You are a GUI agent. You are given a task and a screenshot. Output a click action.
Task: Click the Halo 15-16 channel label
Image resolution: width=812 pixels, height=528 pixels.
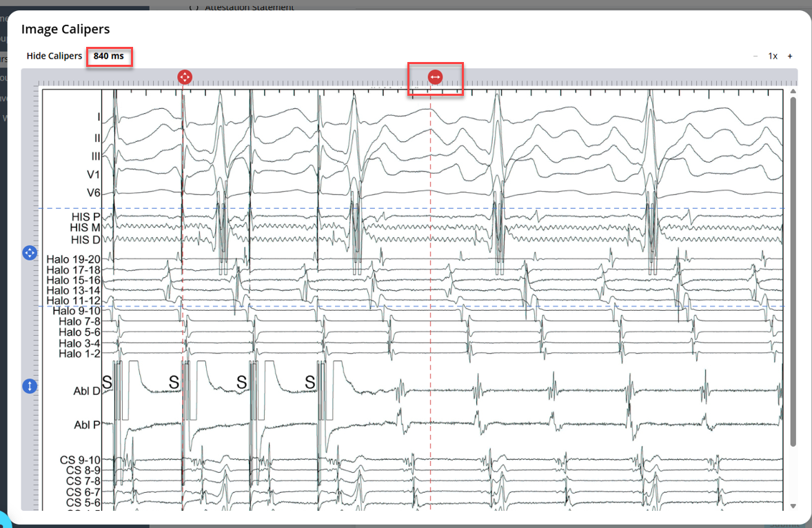(x=74, y=280)
